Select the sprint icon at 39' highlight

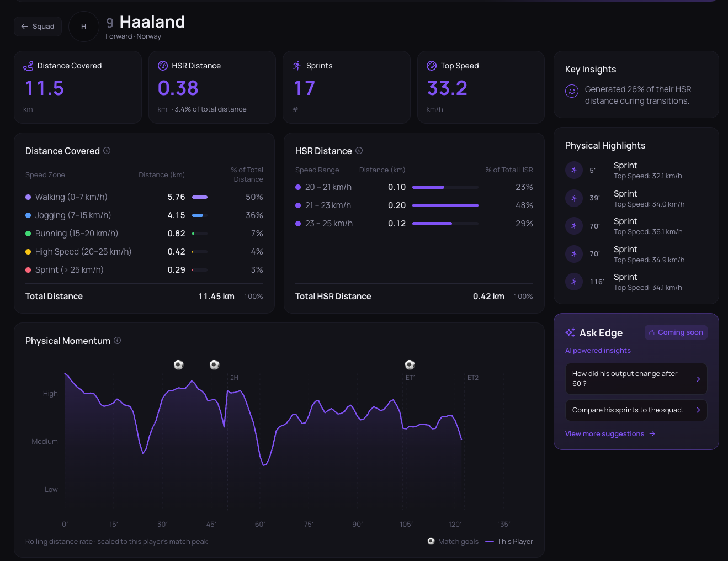tap(574, 198)
